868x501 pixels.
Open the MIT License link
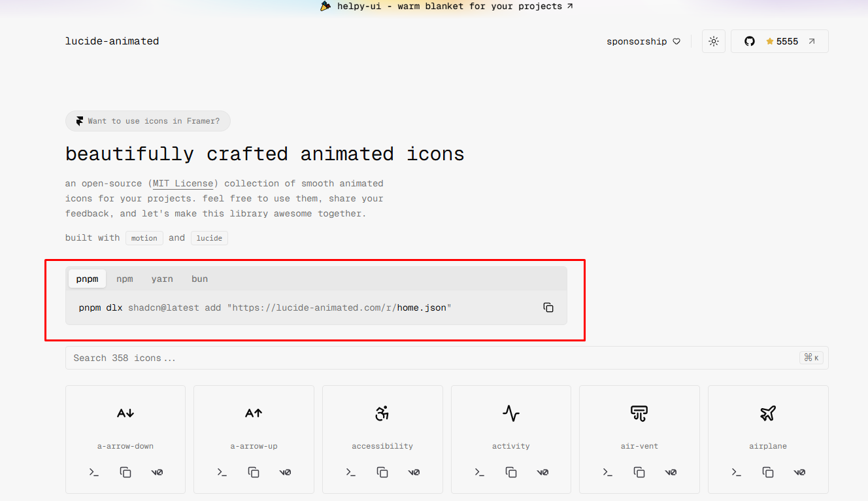pyautogui.click(x=183, y=184)
